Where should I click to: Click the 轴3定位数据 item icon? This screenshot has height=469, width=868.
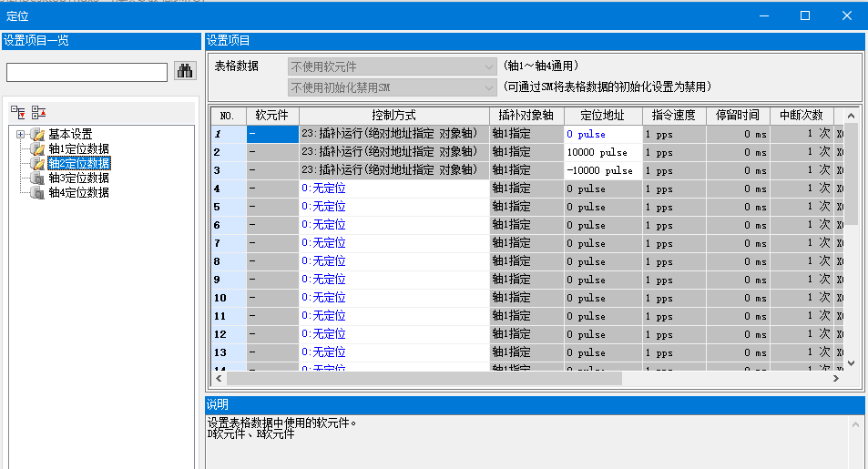[37, 178]
